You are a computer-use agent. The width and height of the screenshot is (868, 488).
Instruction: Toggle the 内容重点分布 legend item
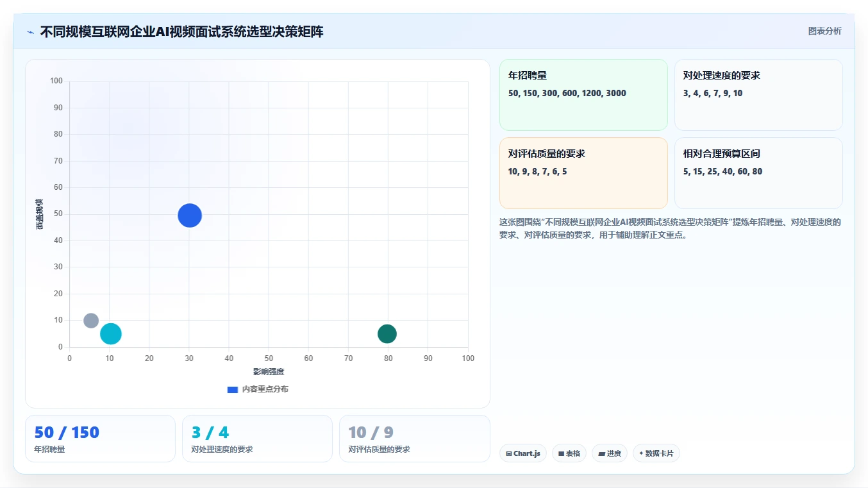pos(258,389)
